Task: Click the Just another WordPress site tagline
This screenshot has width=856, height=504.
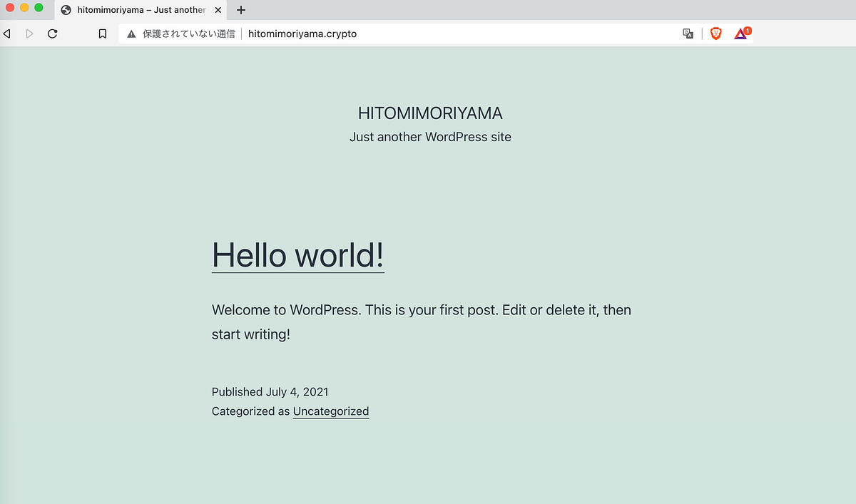Action: tap(430, 137)
